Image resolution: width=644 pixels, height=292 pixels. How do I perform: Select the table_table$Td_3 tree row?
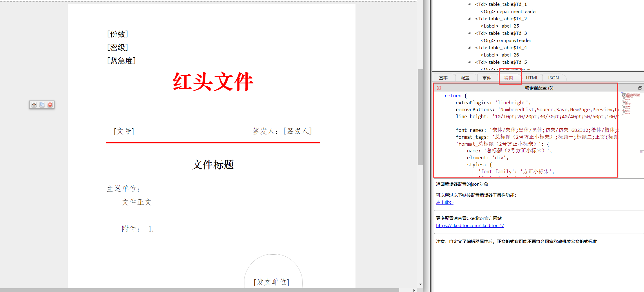click(501, 33)
